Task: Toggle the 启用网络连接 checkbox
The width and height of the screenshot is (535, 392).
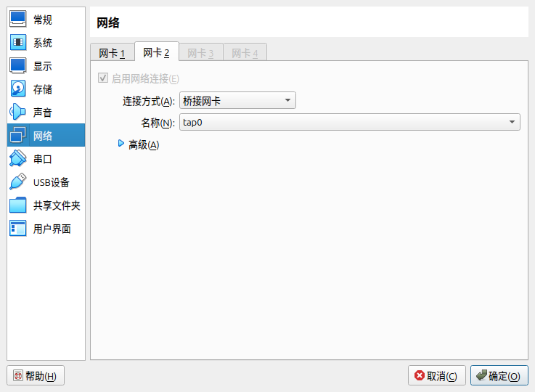Action: coord(103,78)
